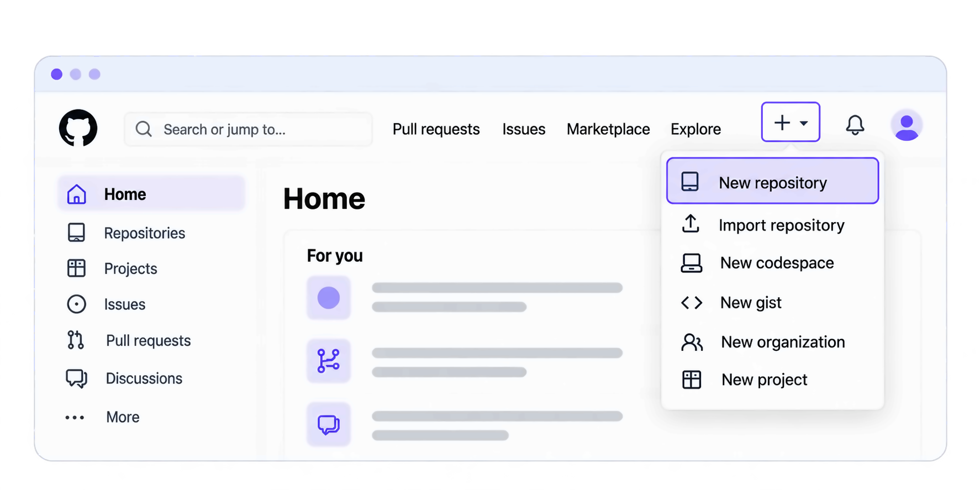Toggle the plus create-new dropdown
Screen dimensions: 980x490
791,122
